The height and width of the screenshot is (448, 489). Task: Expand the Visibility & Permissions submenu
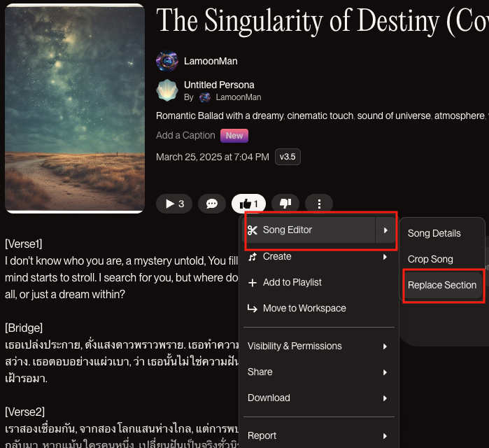318,346
